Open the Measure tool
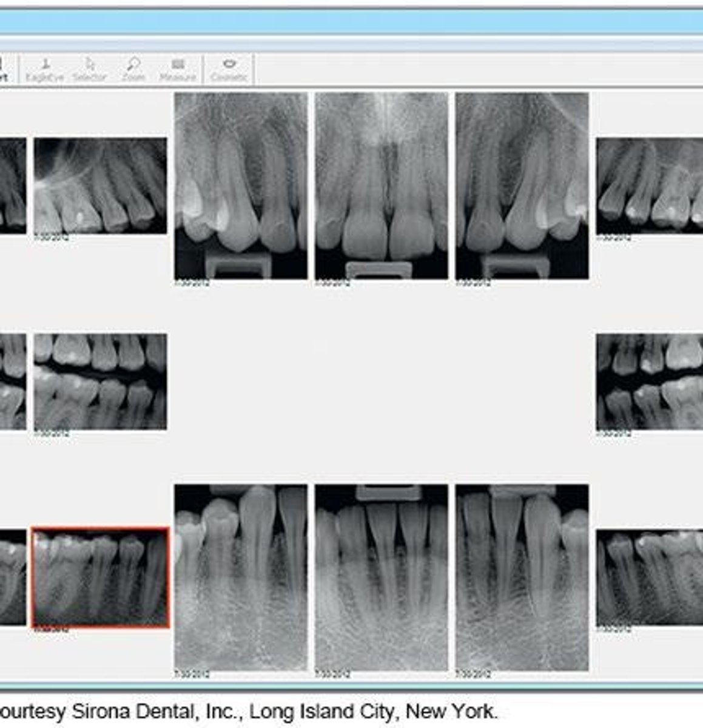Image resolution: width=703 pixels, height=728 pixels. pos(178,70)
